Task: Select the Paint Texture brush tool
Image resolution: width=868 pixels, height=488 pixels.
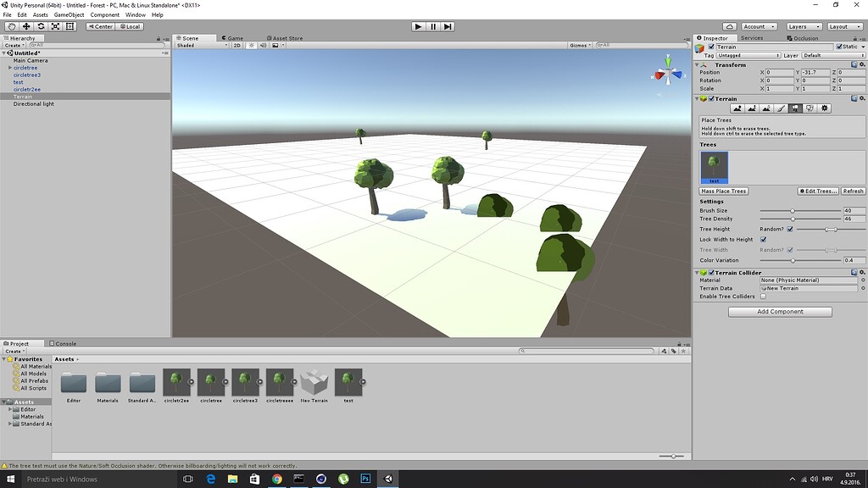Action: 781,108
